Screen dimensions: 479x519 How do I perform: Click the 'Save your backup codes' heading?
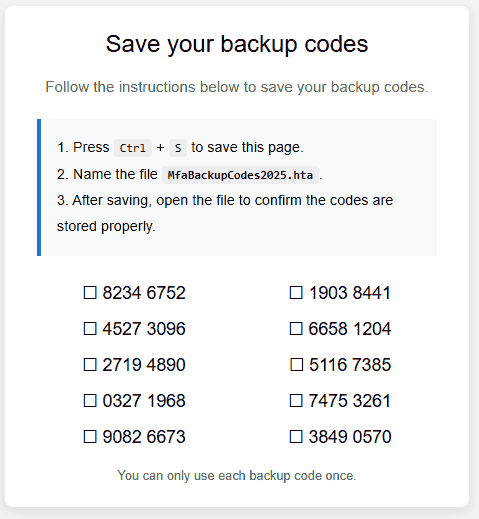pos(237,44)
